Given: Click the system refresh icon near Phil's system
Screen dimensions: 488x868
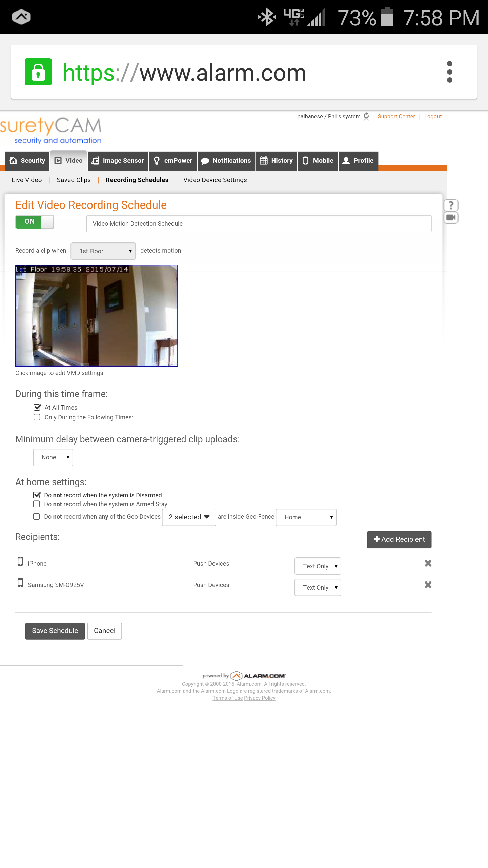Looking at the screenshot, I should [366, 116].
